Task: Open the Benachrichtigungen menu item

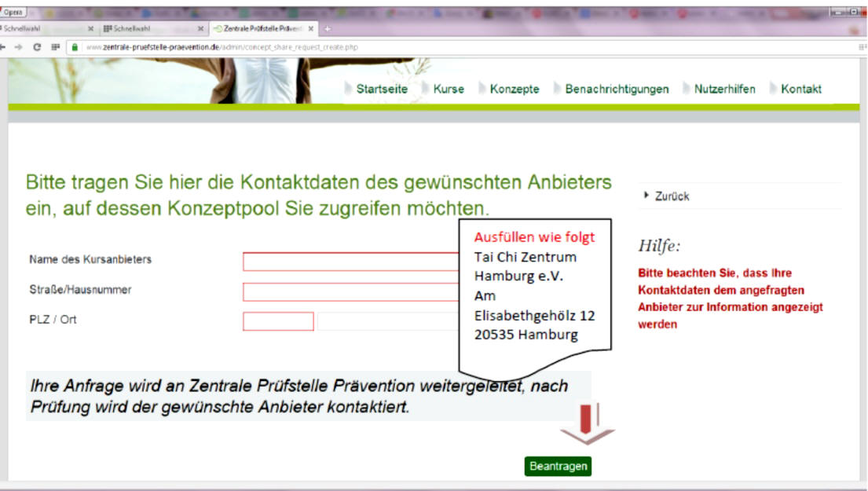Action: tap(616, 90)
